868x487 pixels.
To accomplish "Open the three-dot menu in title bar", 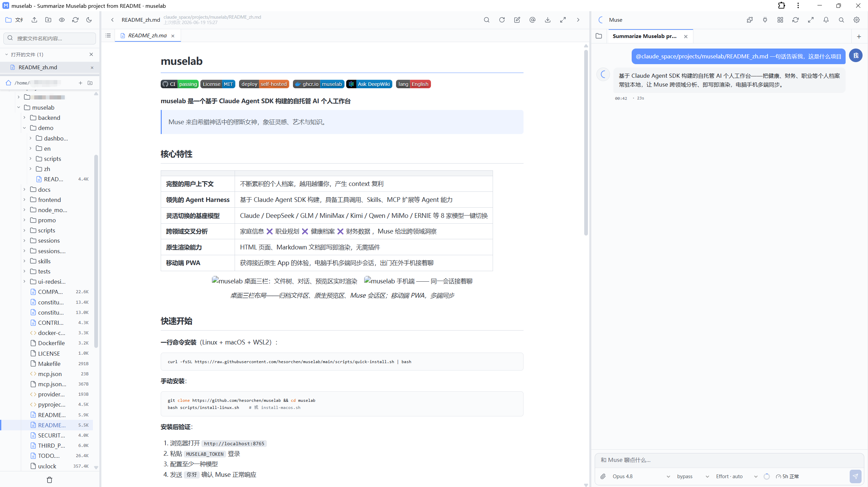I will click(798, 5).
